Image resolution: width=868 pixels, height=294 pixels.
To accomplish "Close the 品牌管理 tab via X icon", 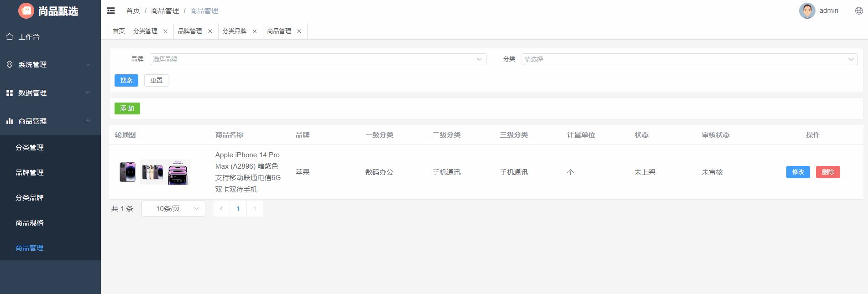I will [210, 31].
